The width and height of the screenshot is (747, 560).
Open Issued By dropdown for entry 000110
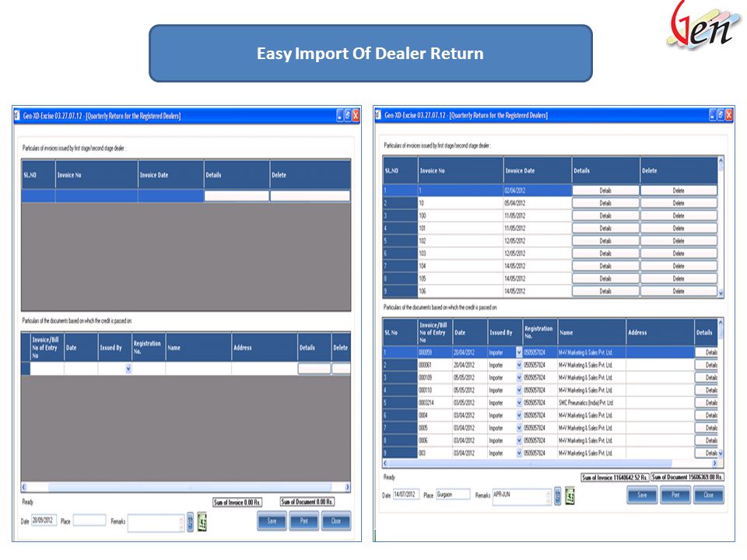click(x=519, y=390)
